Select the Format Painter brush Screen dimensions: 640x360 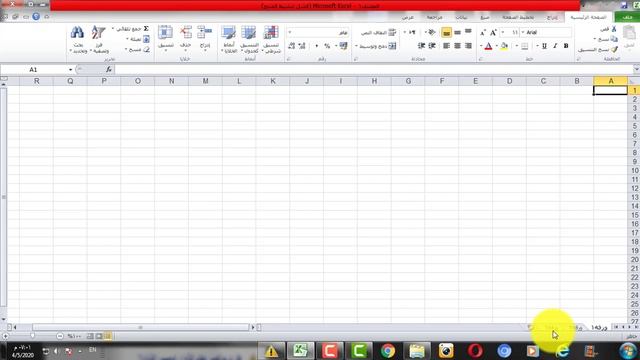614,49
